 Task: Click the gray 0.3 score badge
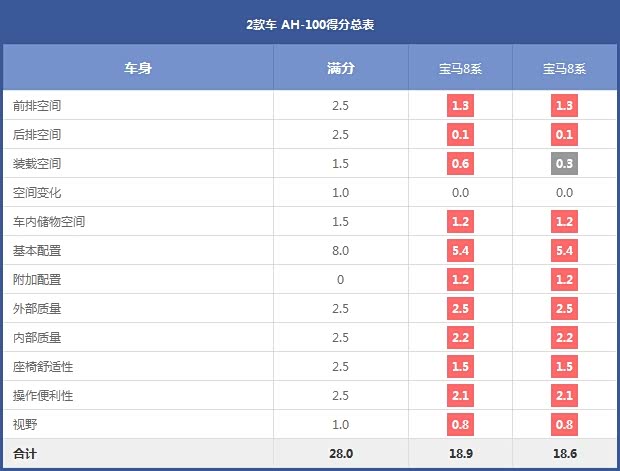[564, 164]
